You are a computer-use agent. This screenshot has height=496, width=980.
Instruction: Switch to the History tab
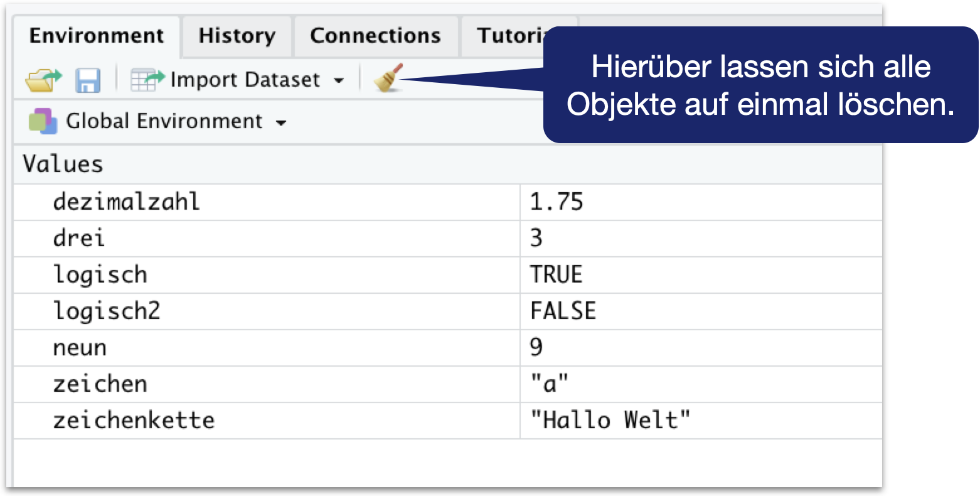[237, 36]
